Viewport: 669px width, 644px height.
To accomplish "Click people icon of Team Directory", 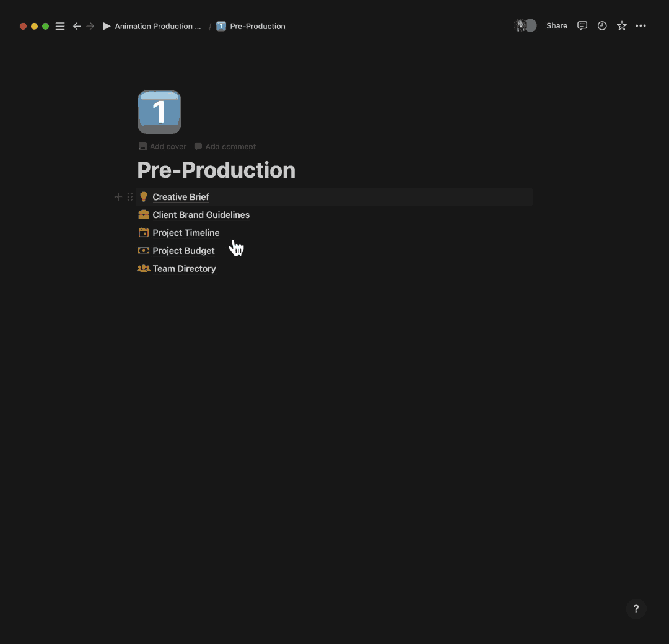I will click(143, 268).
